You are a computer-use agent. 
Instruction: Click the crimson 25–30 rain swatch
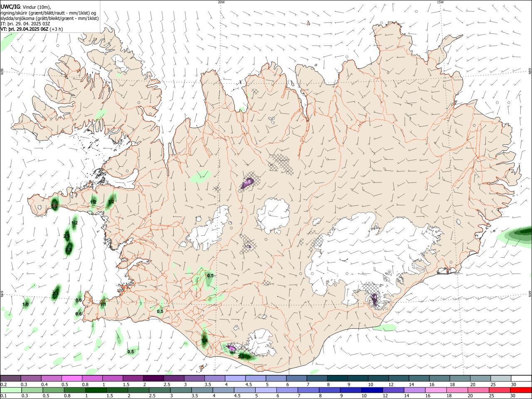point(500,390)
